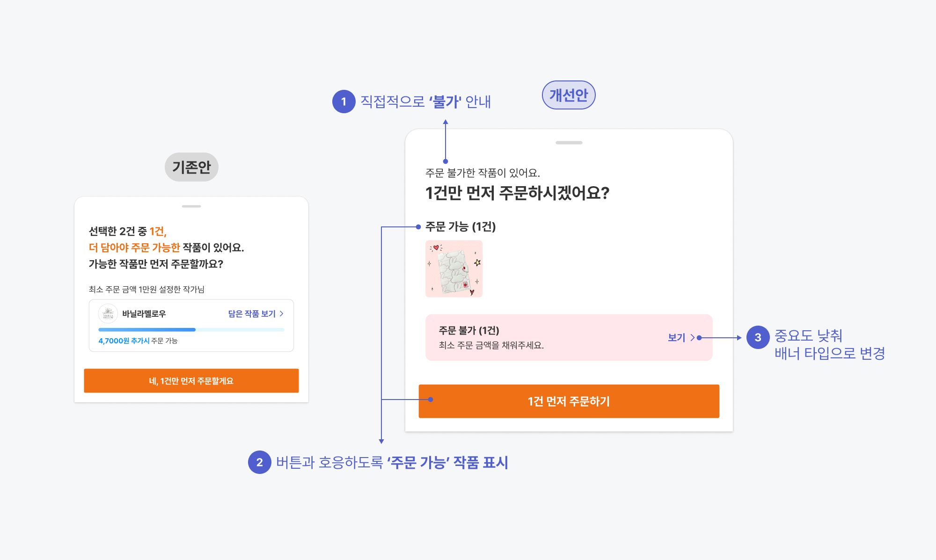Grab the drag handle on the 기존안 sheet
The height and width of the screenshot is (560, 936).
point(191,206)
